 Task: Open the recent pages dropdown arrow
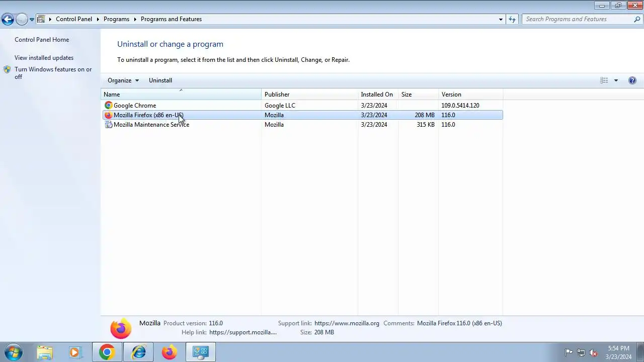tap(32, 20)
